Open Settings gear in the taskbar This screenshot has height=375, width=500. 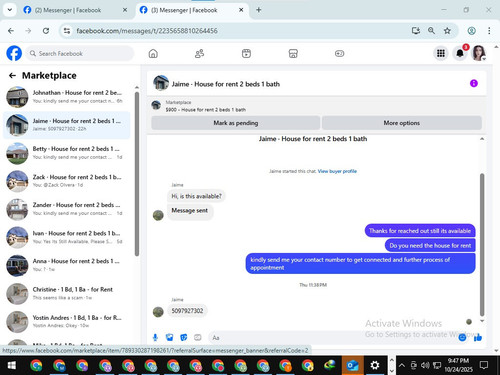coord(375,366)
